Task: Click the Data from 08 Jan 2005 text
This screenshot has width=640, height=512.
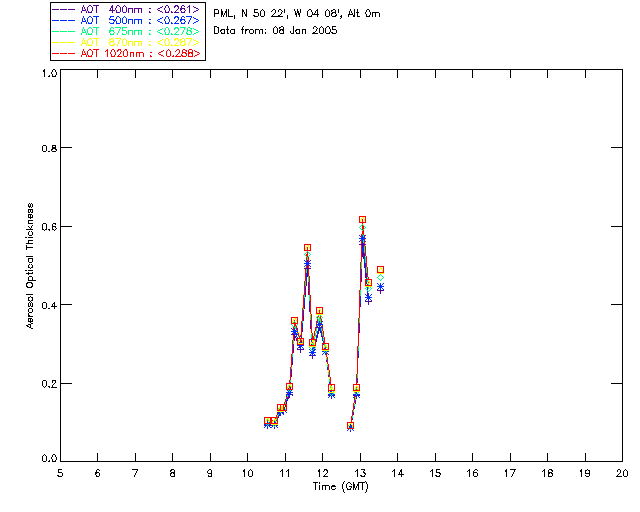Action: 275,31
